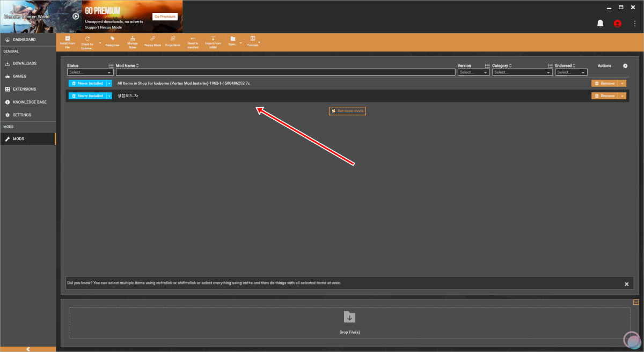The image size is (644, 352).
Task: Dismiss the Did you know tip
Action: coord(626,284)
